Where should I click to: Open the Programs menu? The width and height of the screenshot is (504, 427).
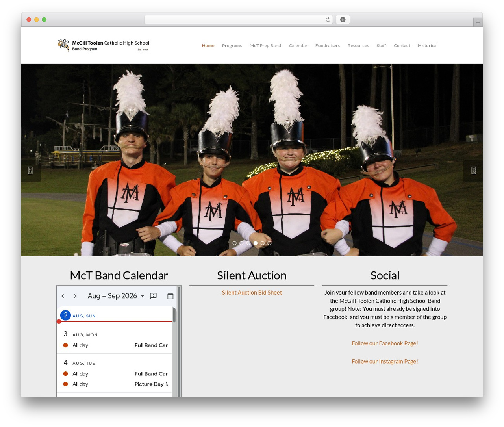[232, 46]
